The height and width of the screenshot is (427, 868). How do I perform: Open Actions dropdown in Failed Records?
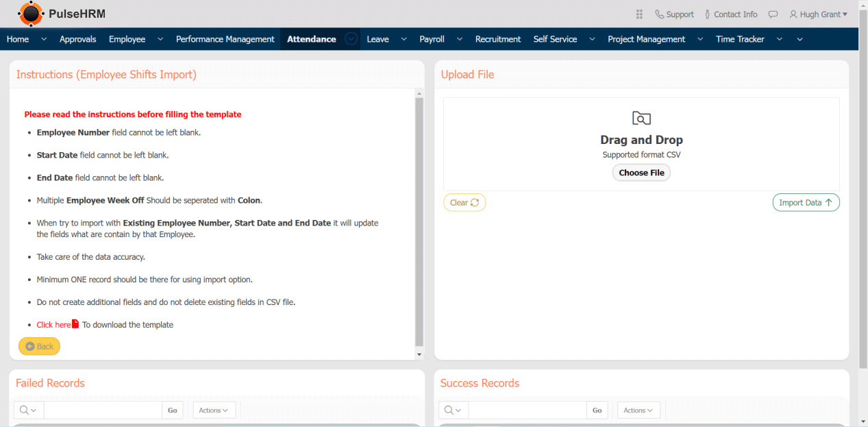tap(214, 410)
